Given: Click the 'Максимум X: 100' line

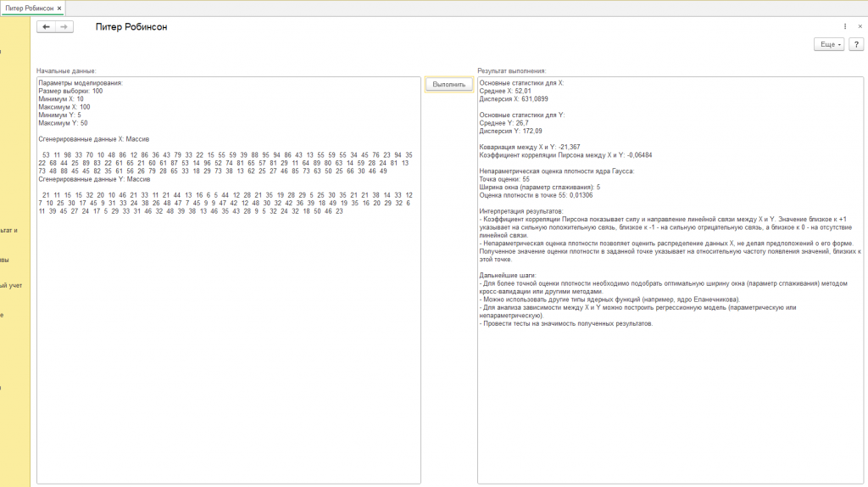Looking at the screenshot, I should pyautogui.click(x=64, y=107).
